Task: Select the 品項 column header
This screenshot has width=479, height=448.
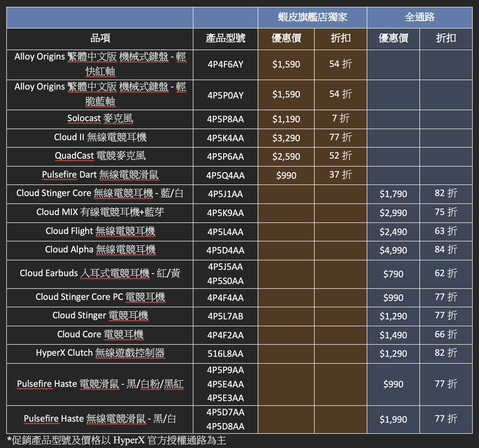Action: [100, 38]
